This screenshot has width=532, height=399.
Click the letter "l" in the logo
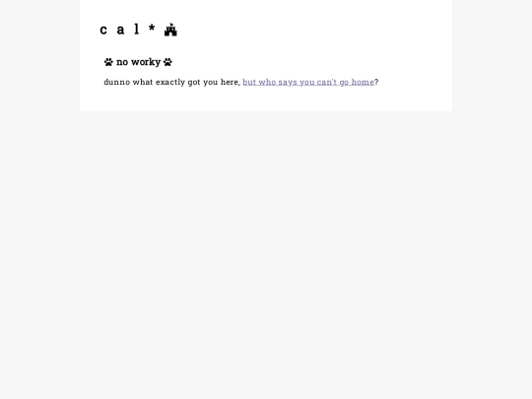(x=137, y=29)
